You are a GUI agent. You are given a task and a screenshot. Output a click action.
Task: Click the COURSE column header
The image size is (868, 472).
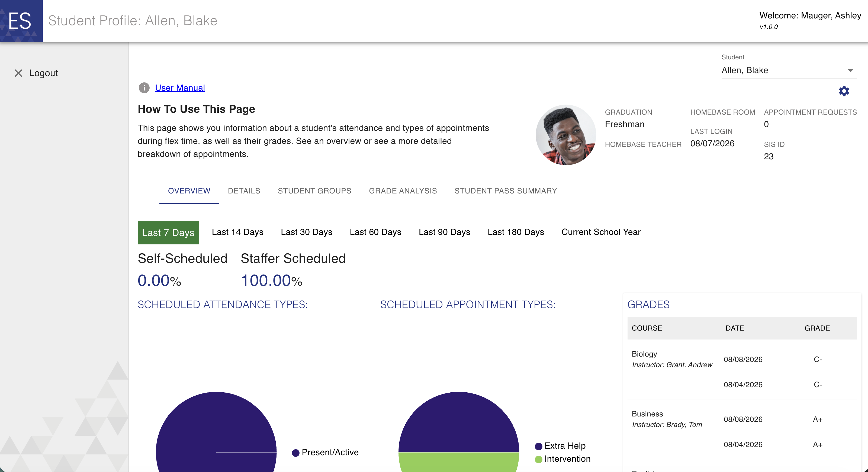(x=647, y=328)
